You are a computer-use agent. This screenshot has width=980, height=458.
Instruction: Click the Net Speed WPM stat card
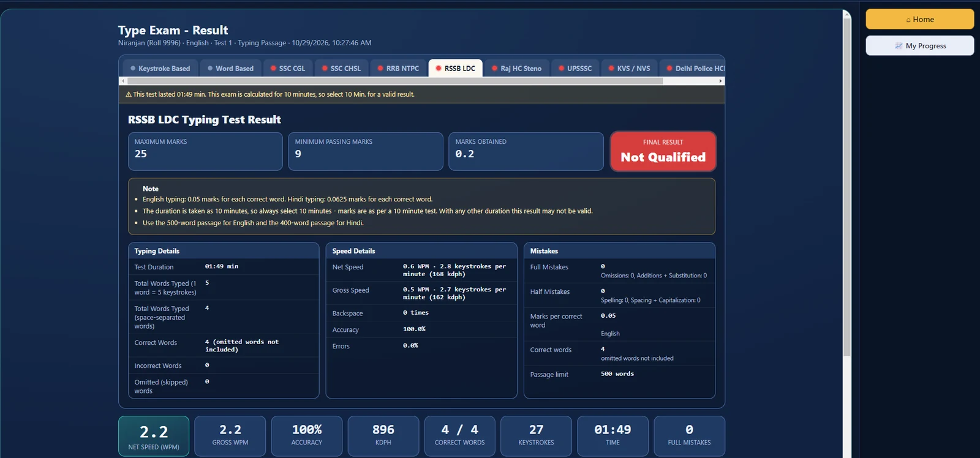[154, 436]
